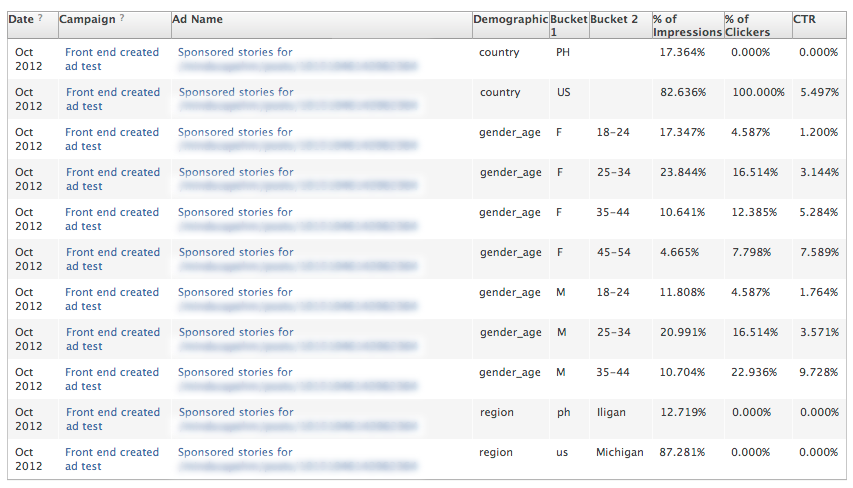Click the help question mark beside Campaign

(x=122, y=19)
